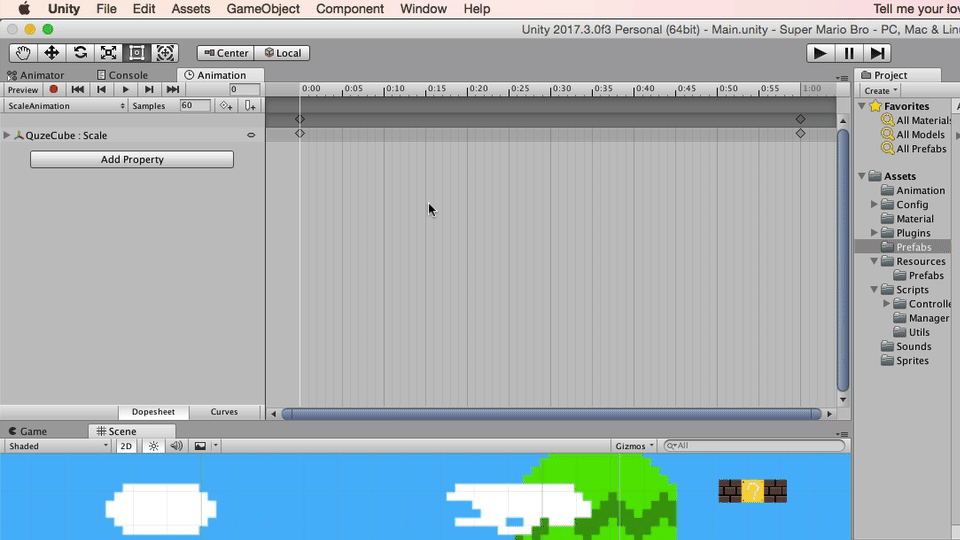Select the Scale tool
The image size is (960, 540).
(108, 53)
